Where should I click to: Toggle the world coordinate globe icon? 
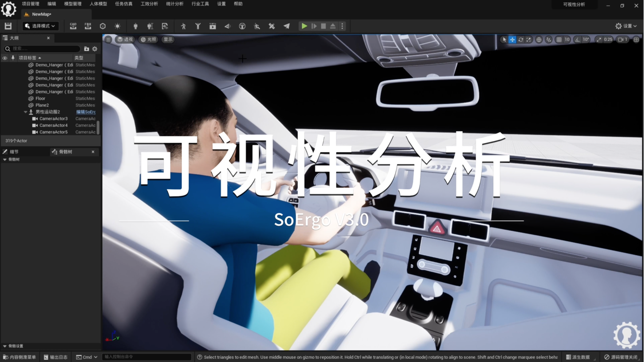(539, 39)
